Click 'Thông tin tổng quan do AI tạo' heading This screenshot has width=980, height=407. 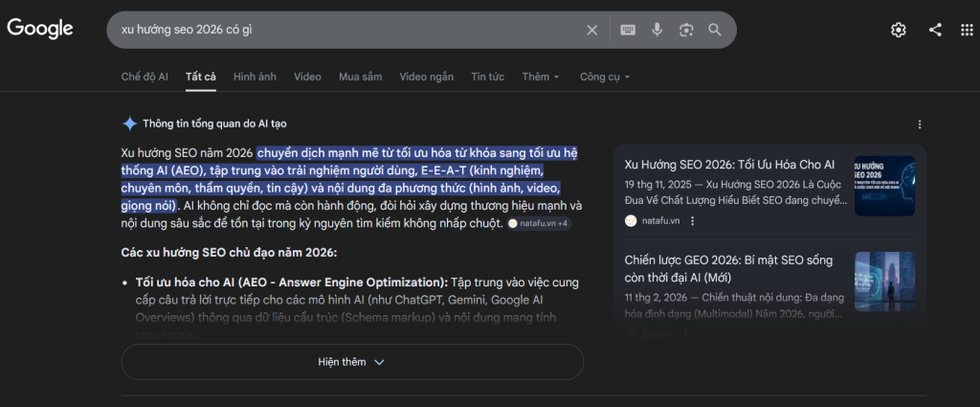click(215, 124)
